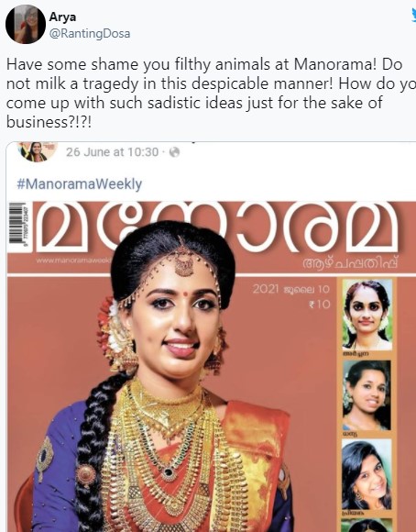Open the #ManoramaWeekly hashtag

click(80, 183)
